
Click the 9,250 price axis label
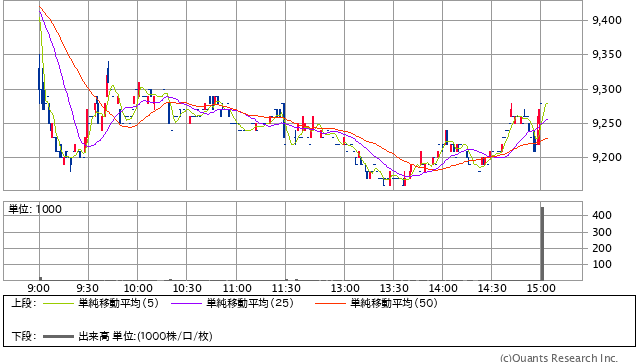click(607, 123)
